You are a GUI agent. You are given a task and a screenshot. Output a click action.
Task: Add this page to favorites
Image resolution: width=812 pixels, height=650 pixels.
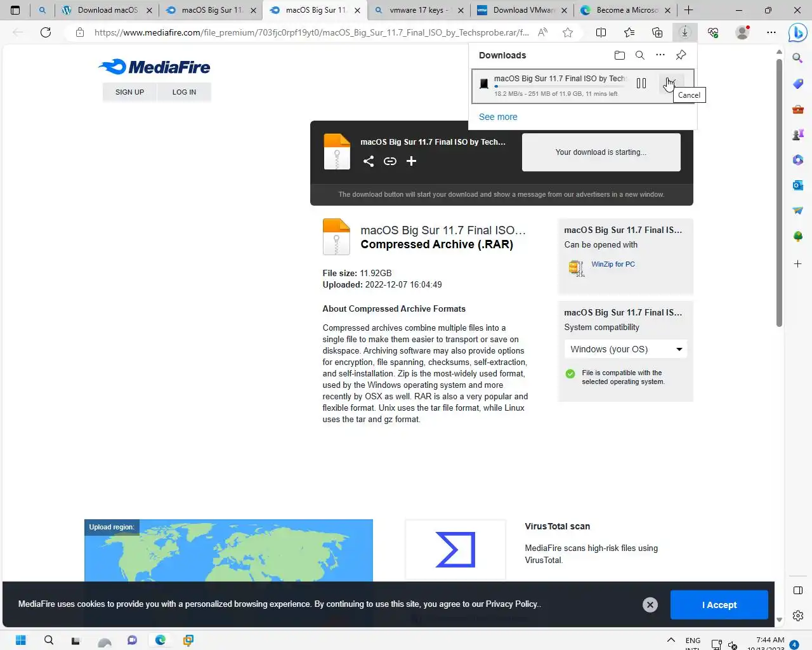point(568,32)
